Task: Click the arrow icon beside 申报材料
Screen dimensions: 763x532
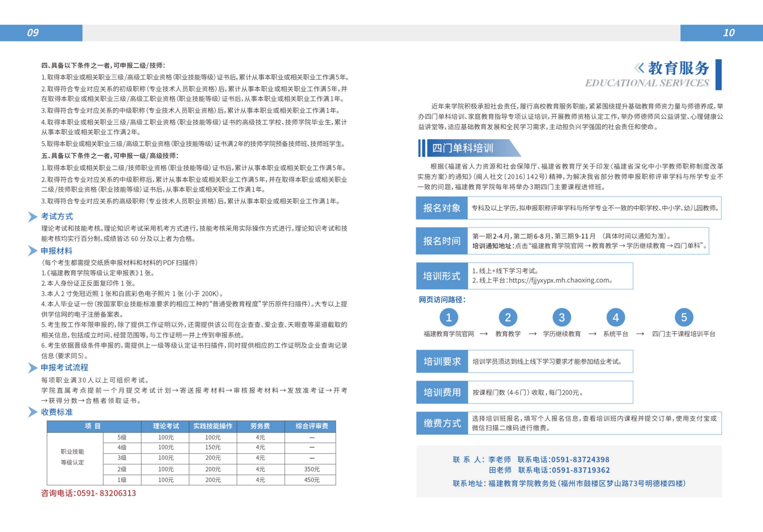Action: pos(33,251)
